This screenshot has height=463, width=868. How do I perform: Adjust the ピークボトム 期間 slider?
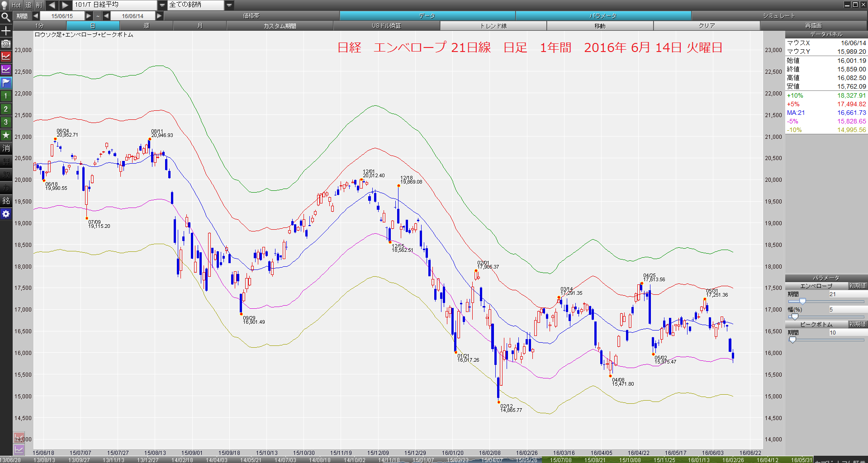[792, 340]
